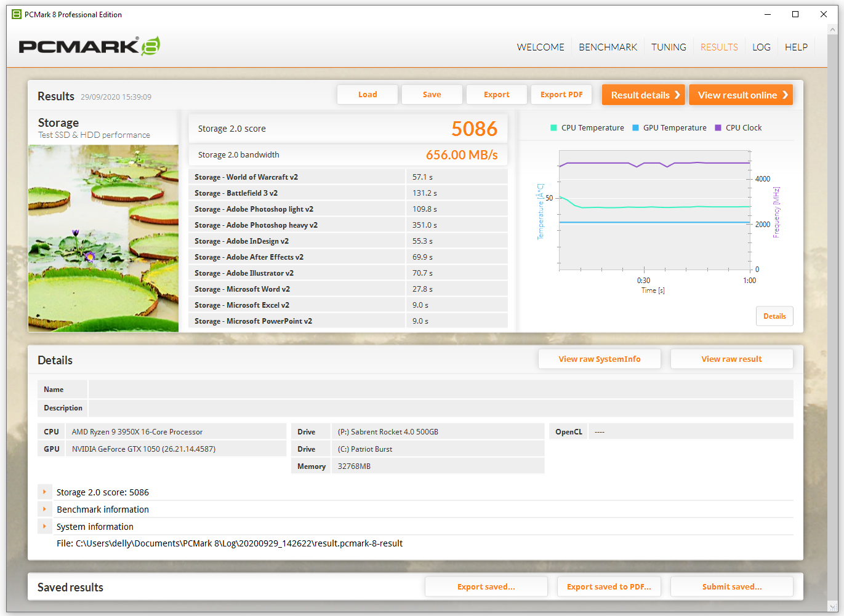Open the HELP tab

796,47
